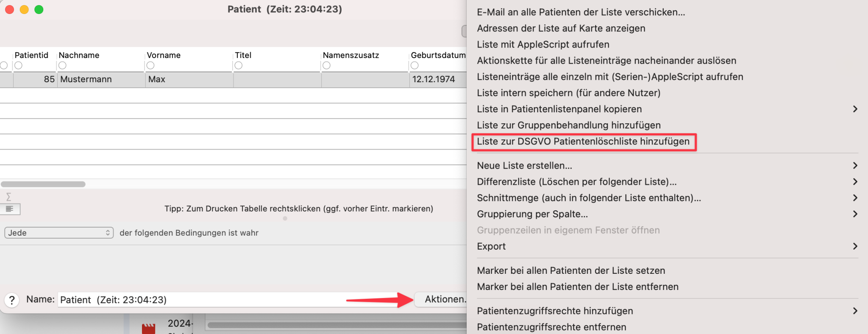Select the Mustermann table cell
868x334 pixels.
coord(101,79)
